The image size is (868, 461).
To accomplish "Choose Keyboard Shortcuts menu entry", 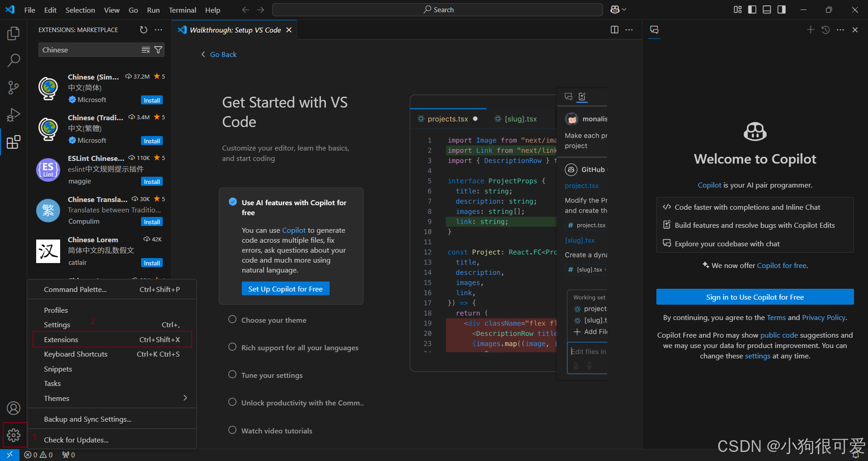I will point(112,354).
